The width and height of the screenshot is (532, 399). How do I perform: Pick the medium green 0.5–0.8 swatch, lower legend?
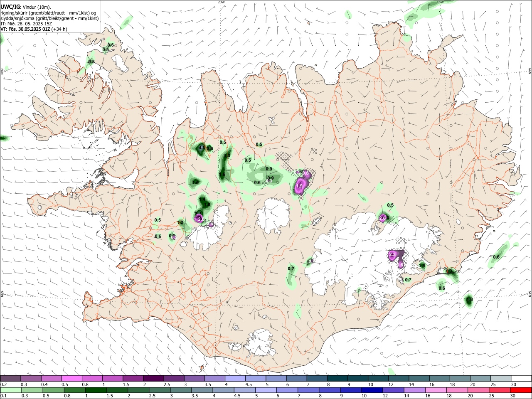click(x=53, y=390)
